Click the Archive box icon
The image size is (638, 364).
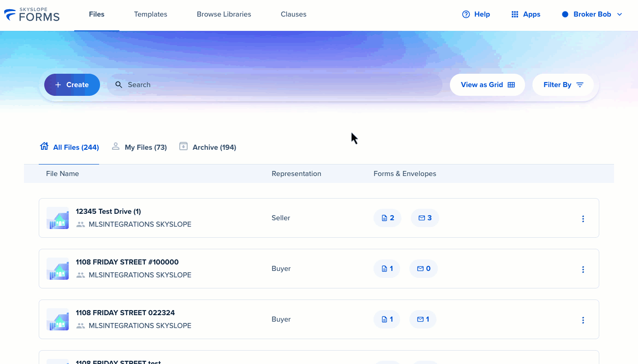[183, 147]
